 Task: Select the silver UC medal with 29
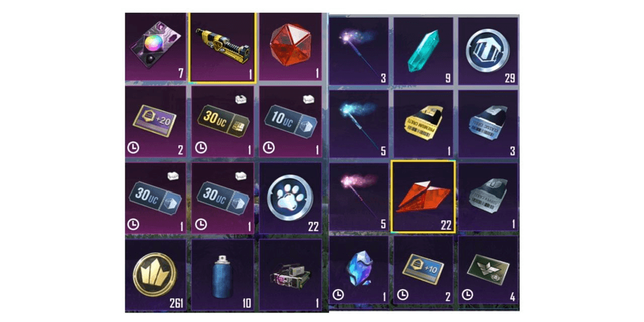[x=488, y=51]
